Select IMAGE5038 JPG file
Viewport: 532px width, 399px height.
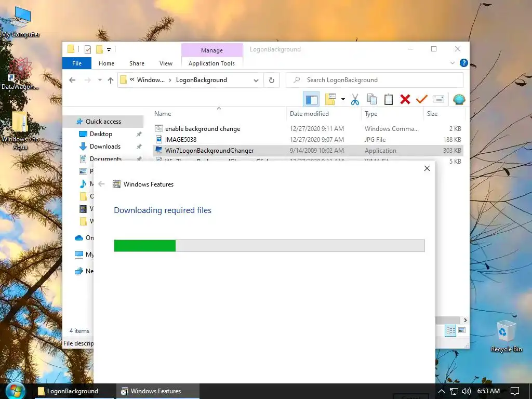point(308,139)
